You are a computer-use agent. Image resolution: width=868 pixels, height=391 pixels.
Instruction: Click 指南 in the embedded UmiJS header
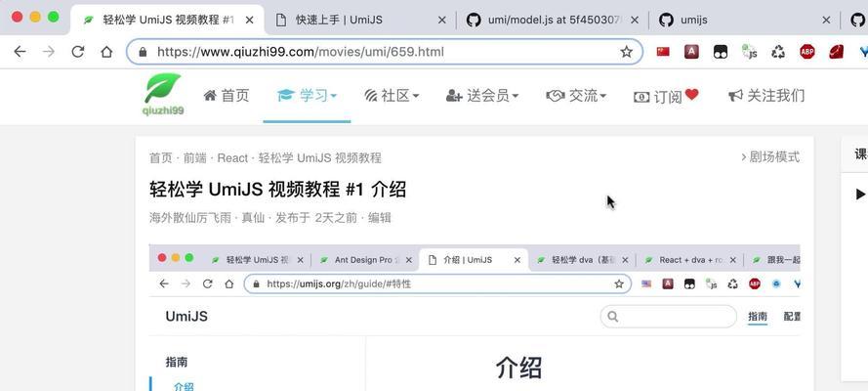[758, 317]
